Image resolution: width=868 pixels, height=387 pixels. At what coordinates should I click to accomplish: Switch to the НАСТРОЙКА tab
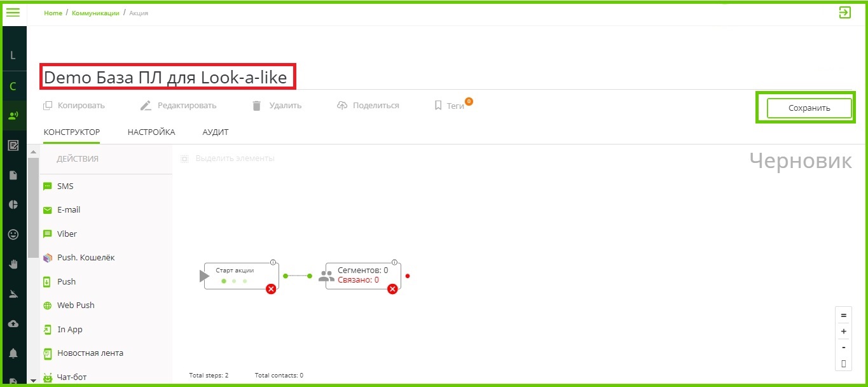[x=151, y=132]
